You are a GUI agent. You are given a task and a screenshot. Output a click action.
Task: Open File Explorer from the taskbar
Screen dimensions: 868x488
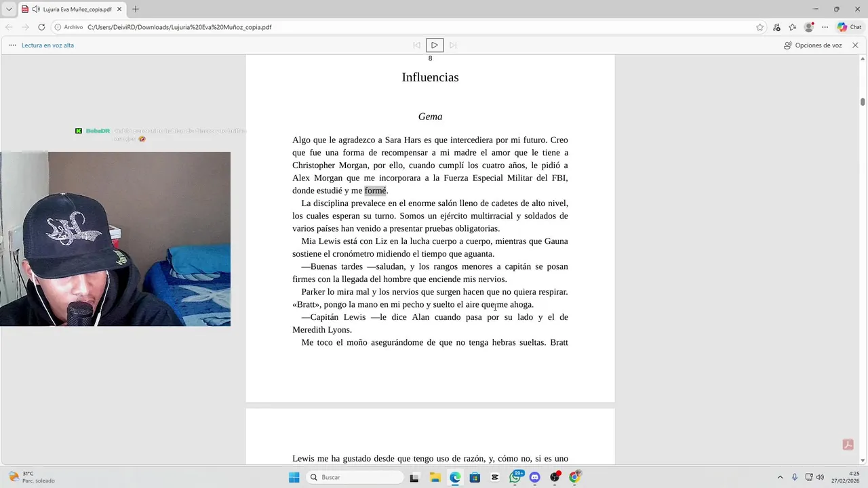pos(435,477)
